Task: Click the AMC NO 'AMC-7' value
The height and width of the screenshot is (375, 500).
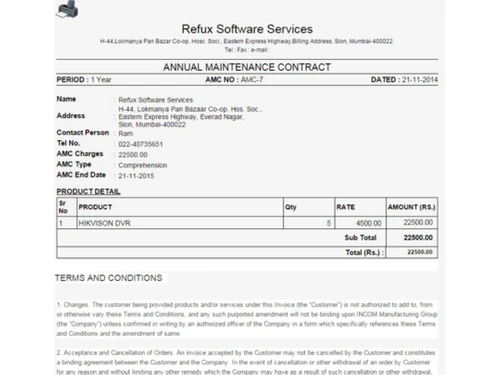Action: tap(252, 80)
